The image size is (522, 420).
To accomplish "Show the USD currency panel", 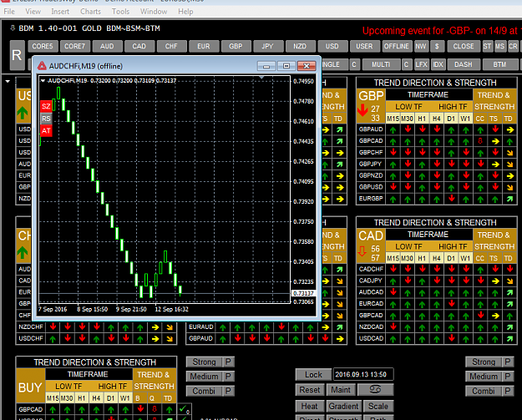I will tap(332, 46).
